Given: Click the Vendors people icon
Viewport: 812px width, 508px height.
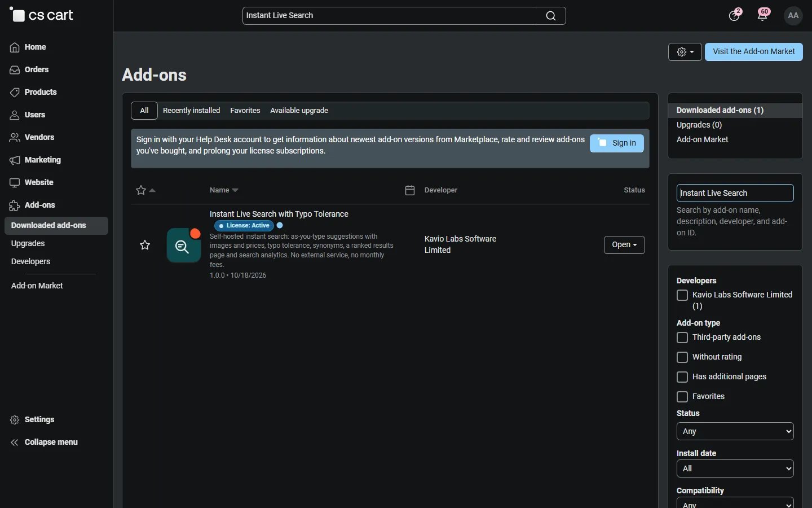Looking at the screenshot, I should click(15, 138).
